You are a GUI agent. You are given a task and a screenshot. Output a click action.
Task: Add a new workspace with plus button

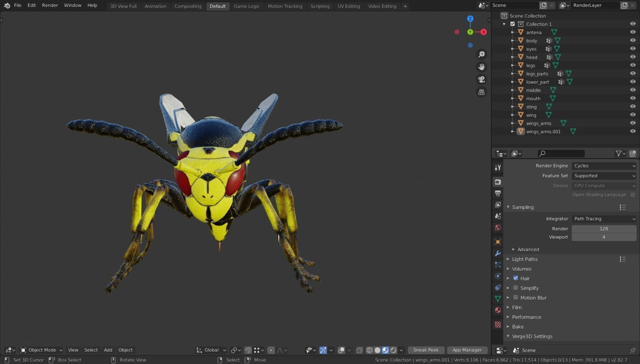pos(405,6)
